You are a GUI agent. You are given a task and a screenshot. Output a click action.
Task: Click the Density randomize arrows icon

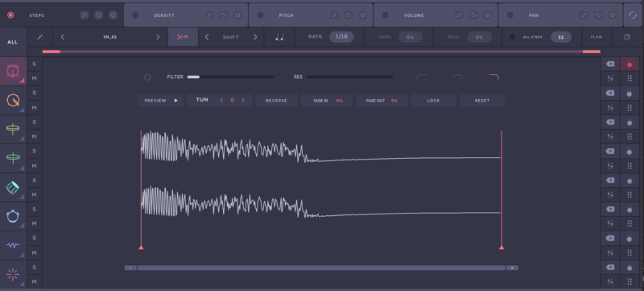click(x=209, y=15)
